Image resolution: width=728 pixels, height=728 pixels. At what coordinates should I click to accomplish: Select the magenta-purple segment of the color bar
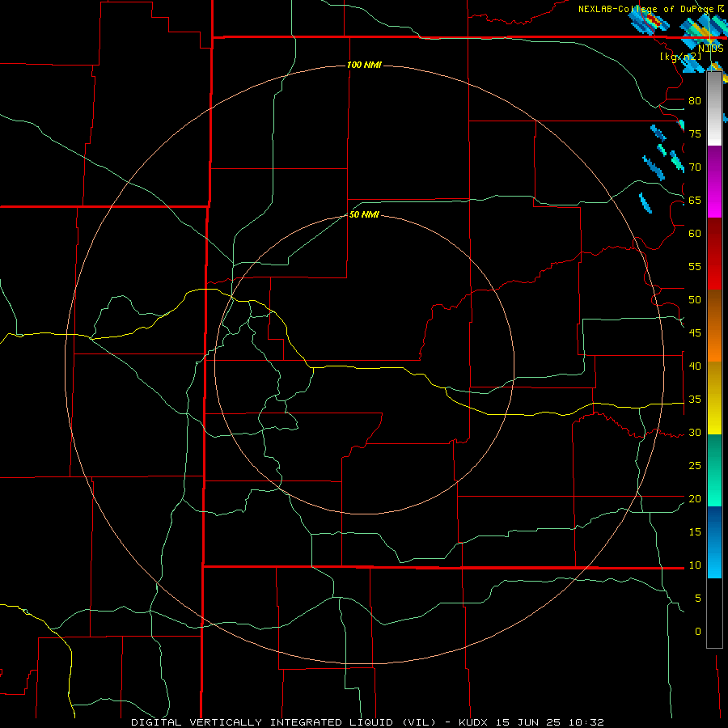click(x=714, y=181)
